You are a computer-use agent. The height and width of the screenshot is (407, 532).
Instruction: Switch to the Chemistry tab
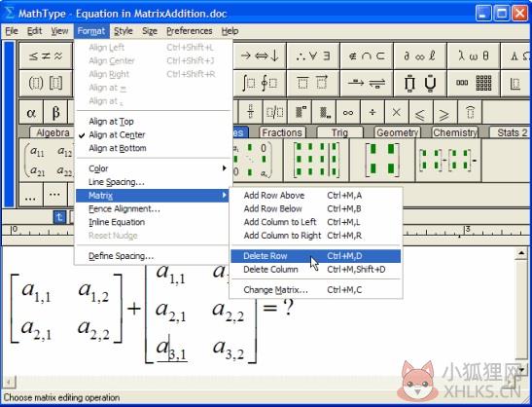454,132
